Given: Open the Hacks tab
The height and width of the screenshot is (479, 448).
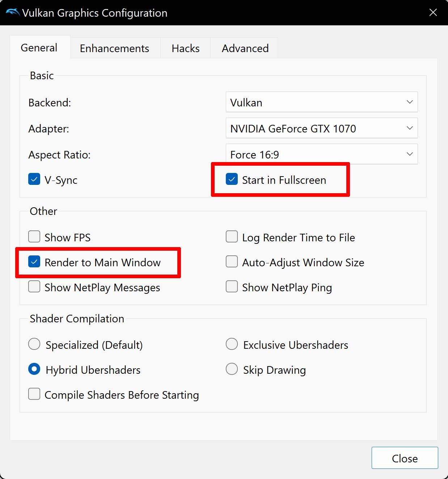Looking at the screenshot, I should click(186, 48).
